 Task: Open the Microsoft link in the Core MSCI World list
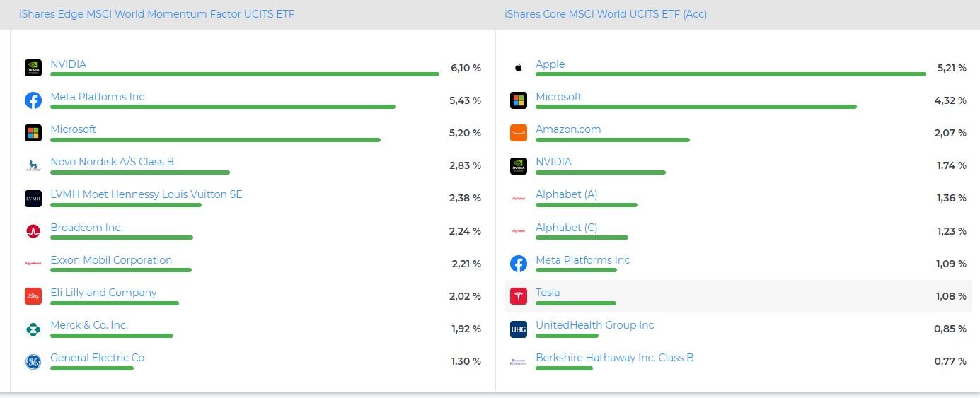(x=558, y=97)
